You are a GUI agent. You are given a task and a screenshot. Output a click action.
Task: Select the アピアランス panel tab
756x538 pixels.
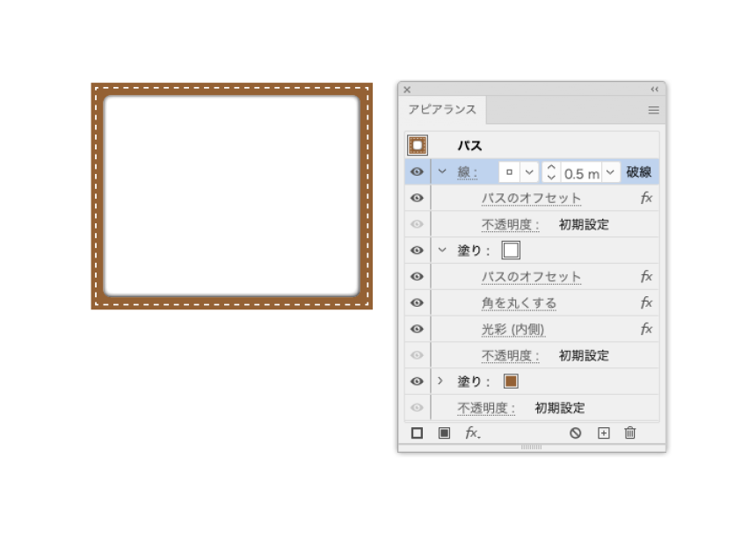point(442,110)
